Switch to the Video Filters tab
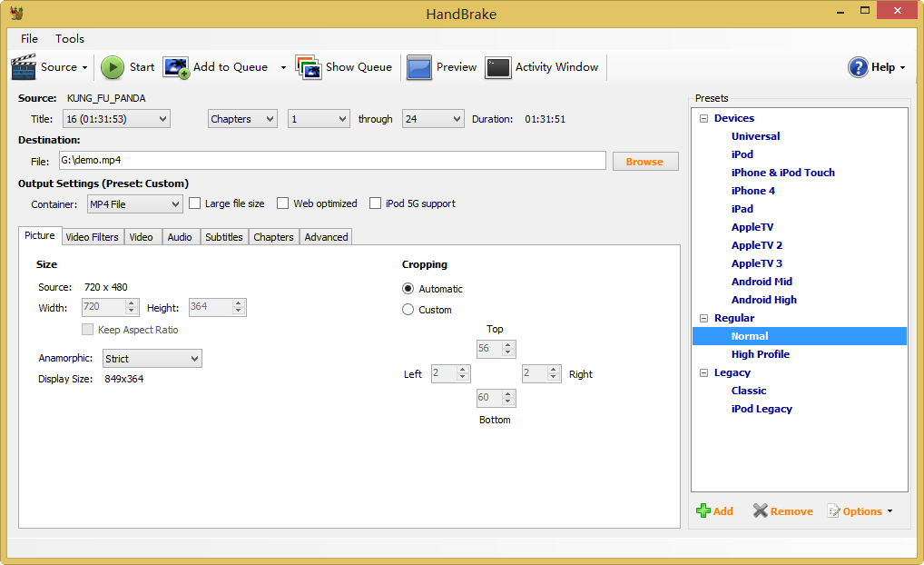 coord(92,237)
